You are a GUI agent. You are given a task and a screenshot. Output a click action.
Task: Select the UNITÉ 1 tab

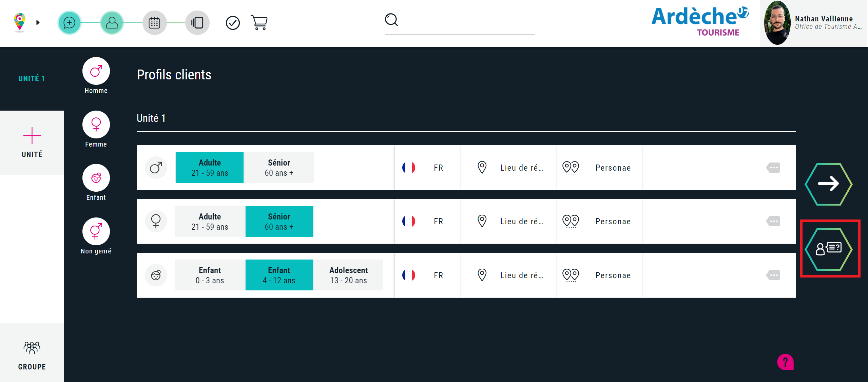pos(32,78)
